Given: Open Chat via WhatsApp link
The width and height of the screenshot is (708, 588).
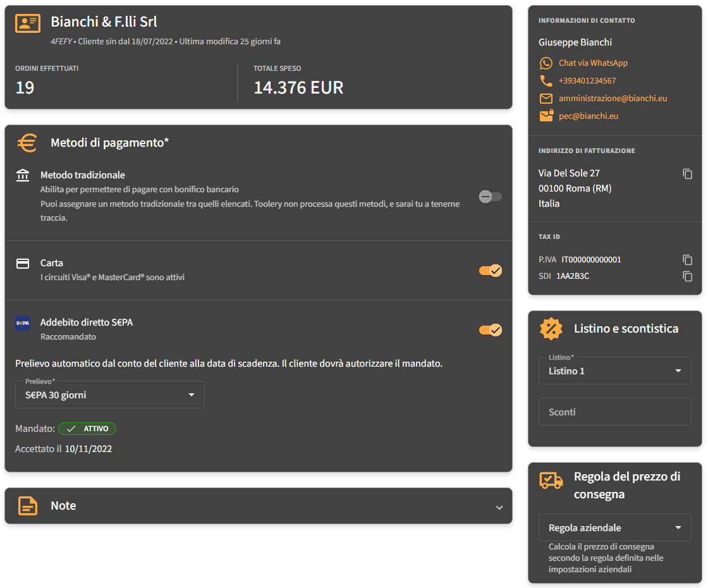Looking at the screenshot, I should (x=593, y=63).
